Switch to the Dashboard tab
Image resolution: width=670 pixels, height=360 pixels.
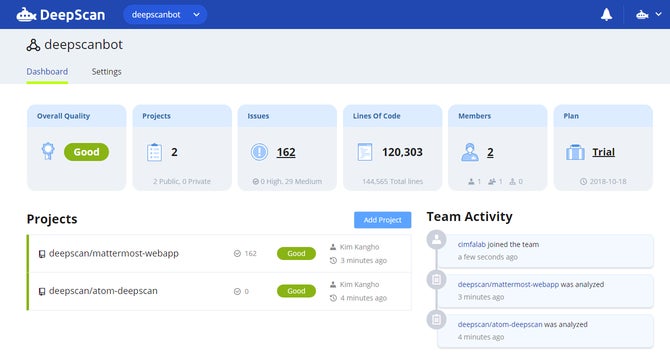47,72
